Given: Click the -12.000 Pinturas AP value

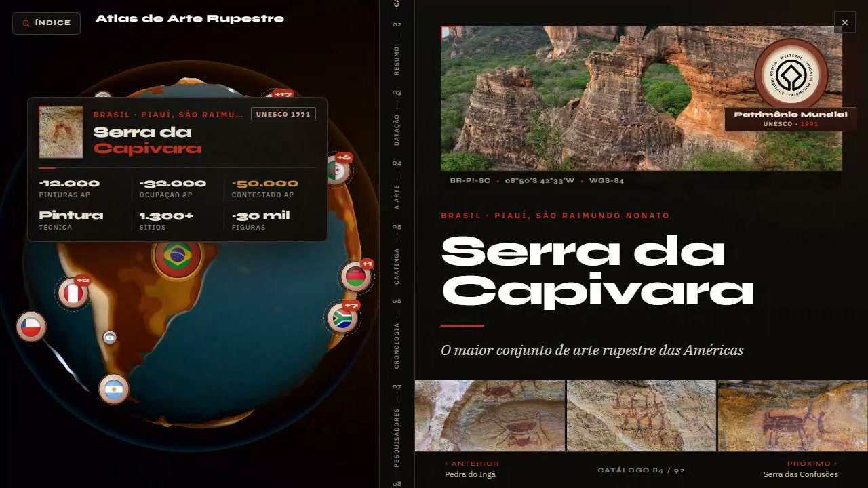Looking at the screenshot, I should click(69, 184).
